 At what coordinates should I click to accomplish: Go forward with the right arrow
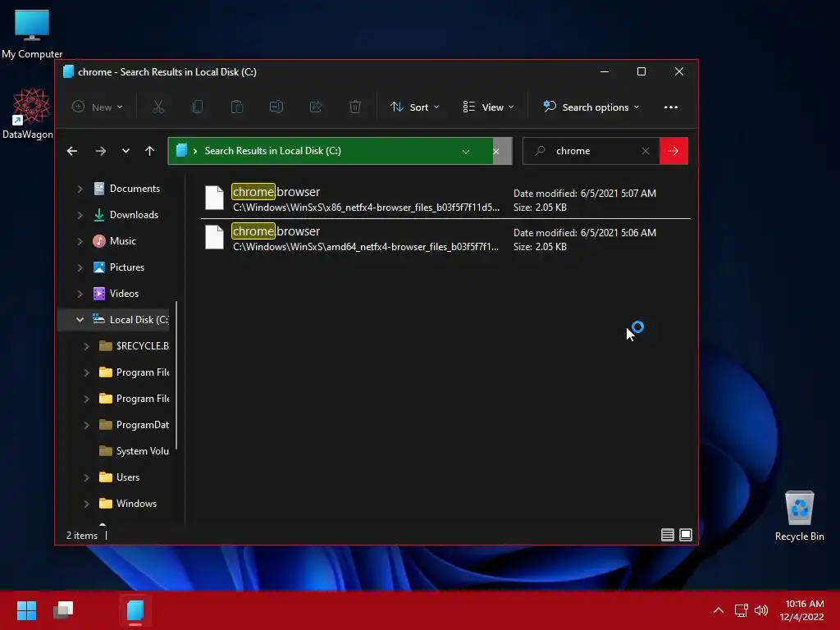pyautogui.click(x=101, y=151)
